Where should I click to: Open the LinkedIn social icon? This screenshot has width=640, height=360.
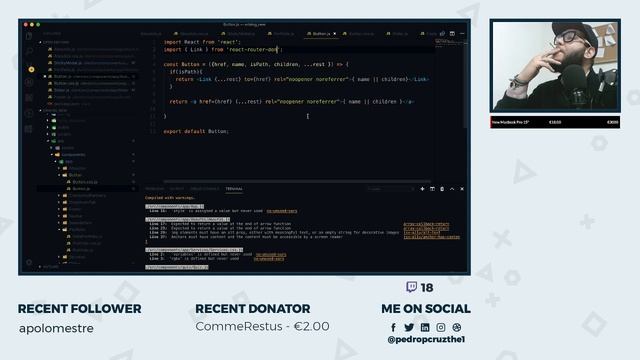pyautogui.click(x=425, y=327)
